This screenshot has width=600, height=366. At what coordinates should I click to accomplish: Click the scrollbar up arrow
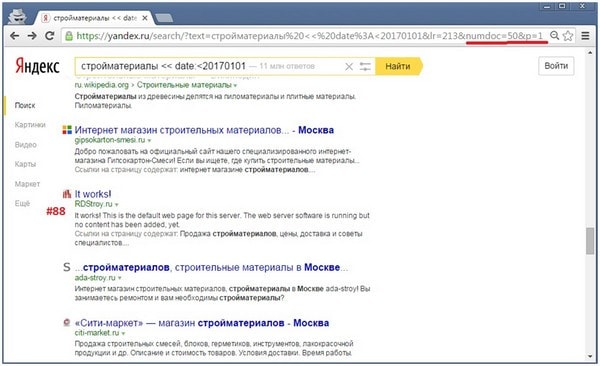[590, 52]
